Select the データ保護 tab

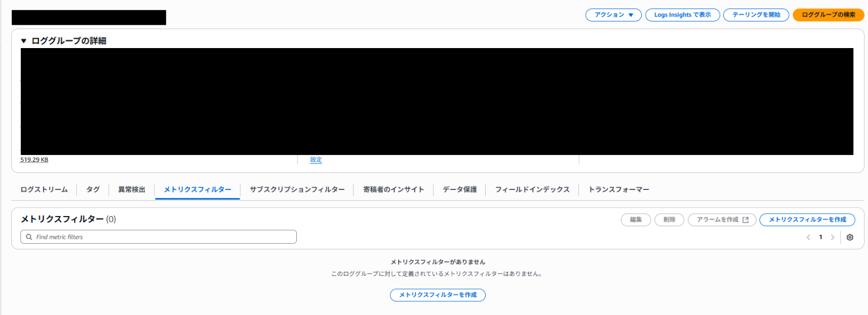459,189
